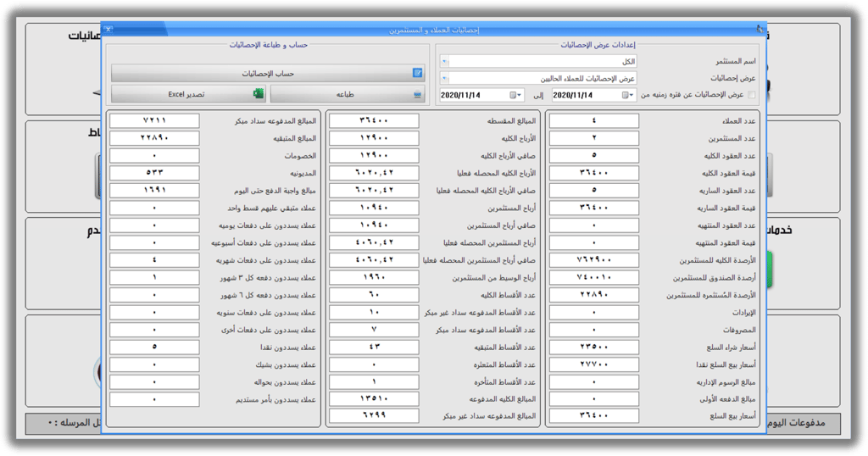
Task: Select the عدد العملاء value field
Action: (594, 120)
